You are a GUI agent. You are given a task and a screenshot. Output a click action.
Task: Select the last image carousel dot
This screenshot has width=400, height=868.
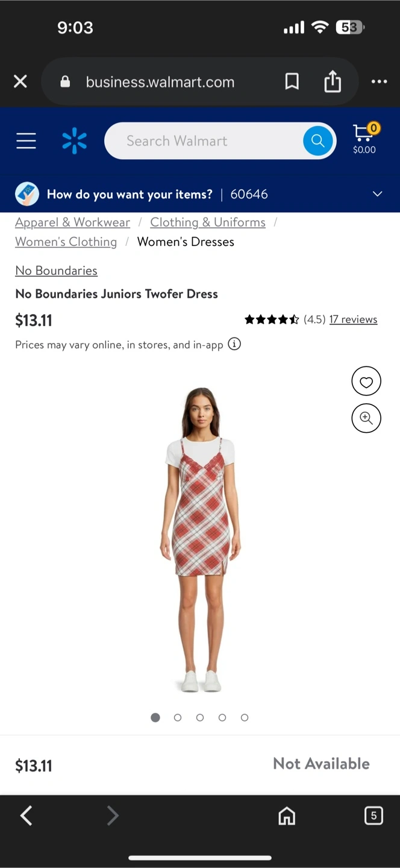[x=245, y=717]
